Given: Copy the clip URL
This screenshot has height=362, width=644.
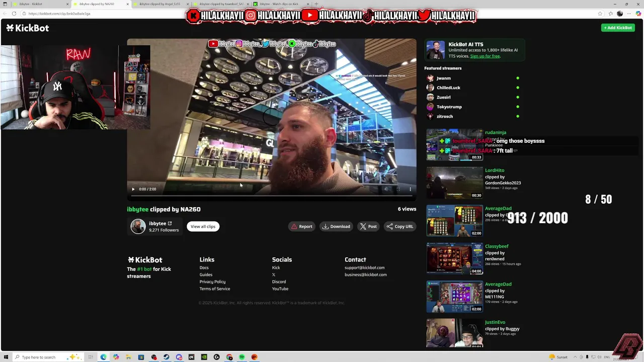Looking at the screenshot, I should (400, 226).
